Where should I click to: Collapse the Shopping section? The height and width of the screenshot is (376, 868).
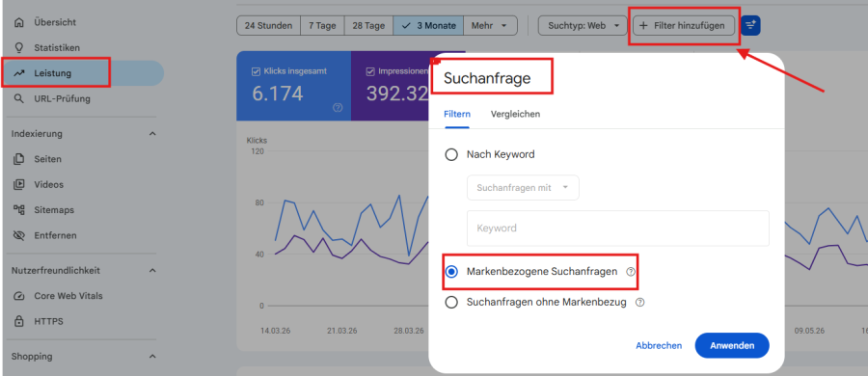tap(152, 356)
